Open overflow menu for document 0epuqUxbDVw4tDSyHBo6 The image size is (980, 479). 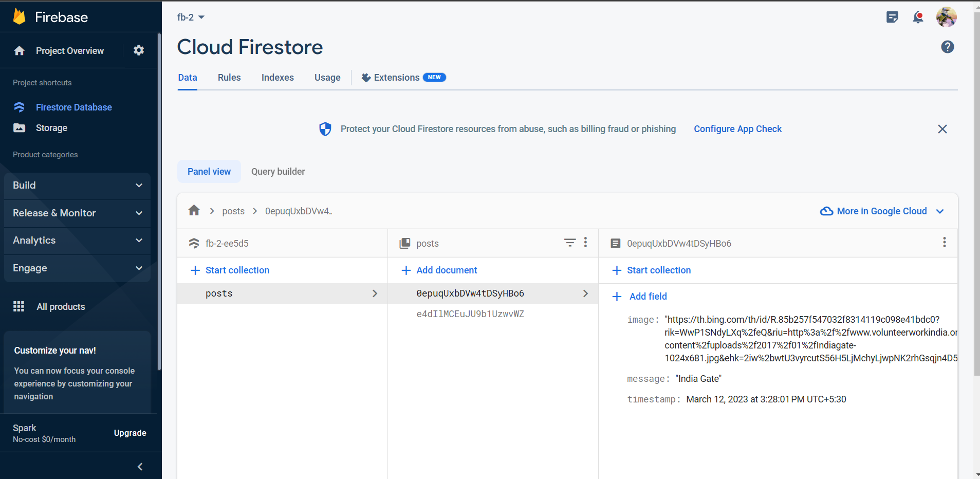pyautogui.click(x=944, y=243)
